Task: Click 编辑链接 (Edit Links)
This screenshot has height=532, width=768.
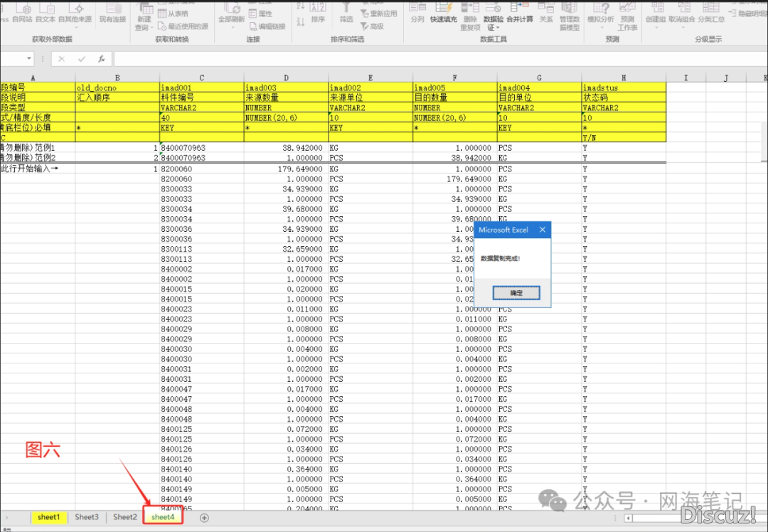Action: click(x=267, y=26)
